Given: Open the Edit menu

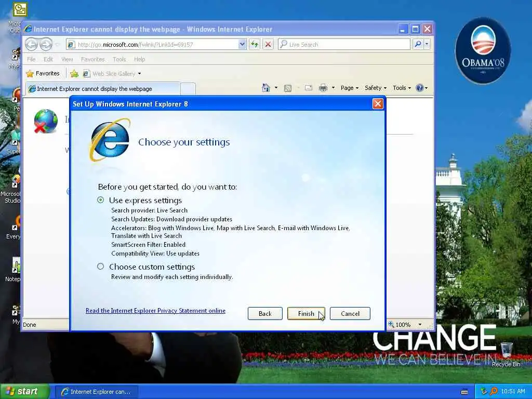Looking at the screenshot, I should [x=48, y=59].
